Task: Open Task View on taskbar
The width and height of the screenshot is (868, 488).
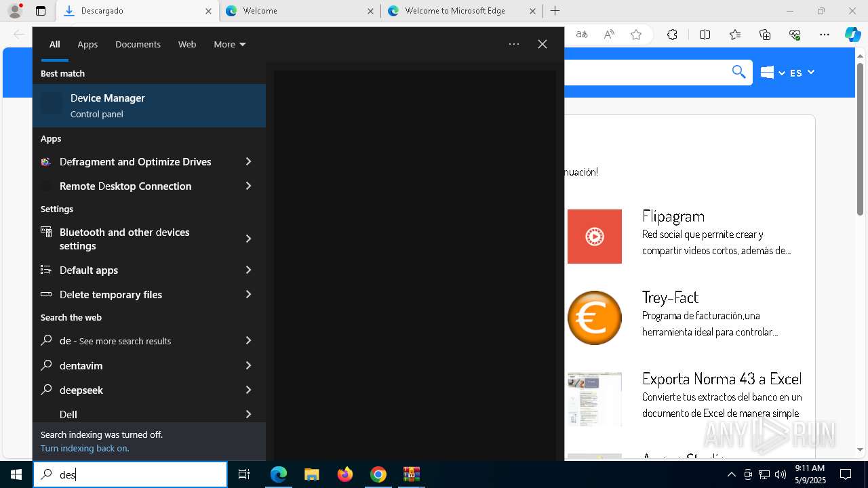Action: click(x=244, y=474)
